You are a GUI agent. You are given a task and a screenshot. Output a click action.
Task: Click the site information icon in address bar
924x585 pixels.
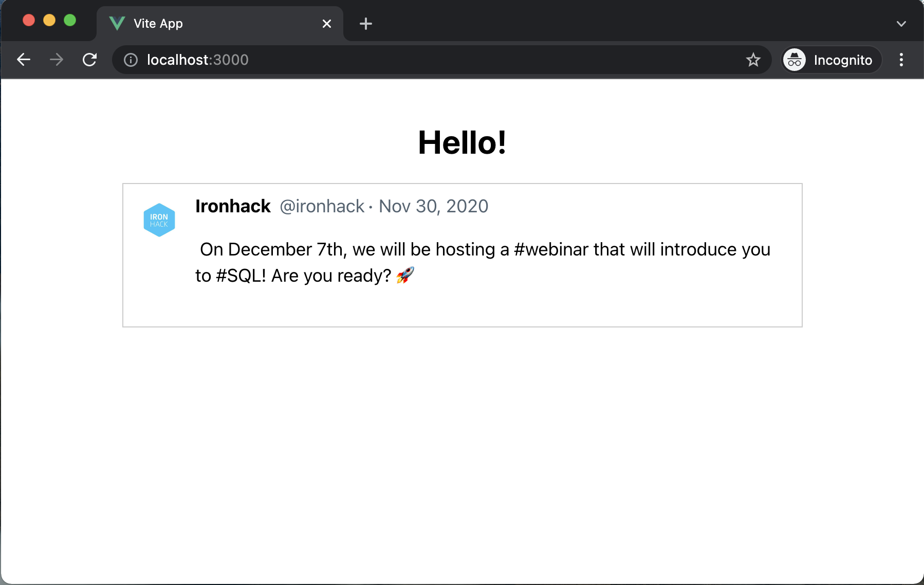click(131, 60)
